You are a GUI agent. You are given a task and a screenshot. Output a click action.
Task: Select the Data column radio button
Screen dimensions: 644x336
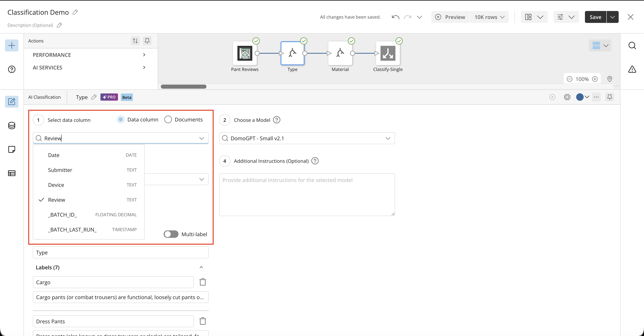click(x=121, y=120)
